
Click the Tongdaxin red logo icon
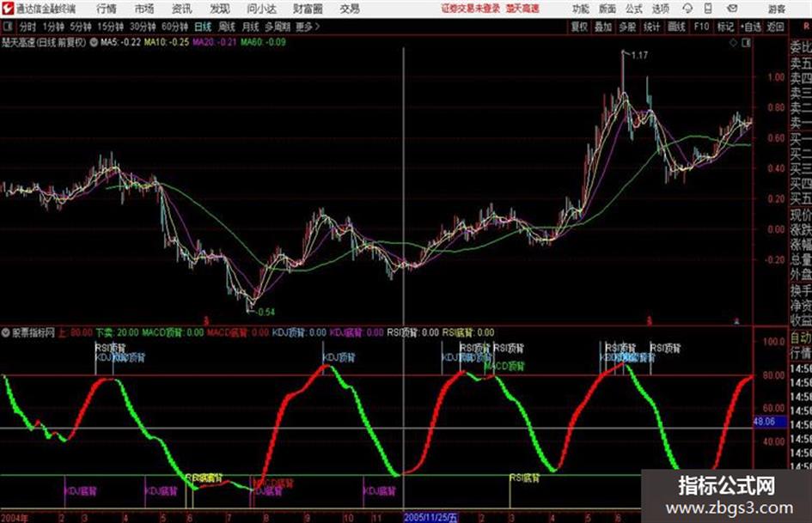7,9
